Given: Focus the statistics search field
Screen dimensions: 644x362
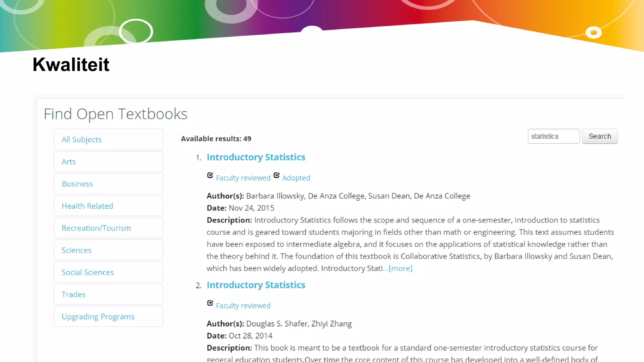Looking at the screenshot, I should pos(553,136).
